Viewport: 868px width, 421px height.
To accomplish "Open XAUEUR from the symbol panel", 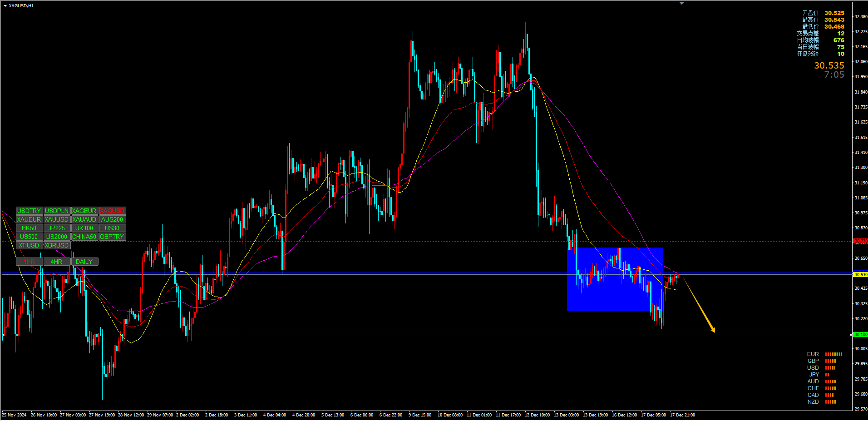I will point(29,219).
